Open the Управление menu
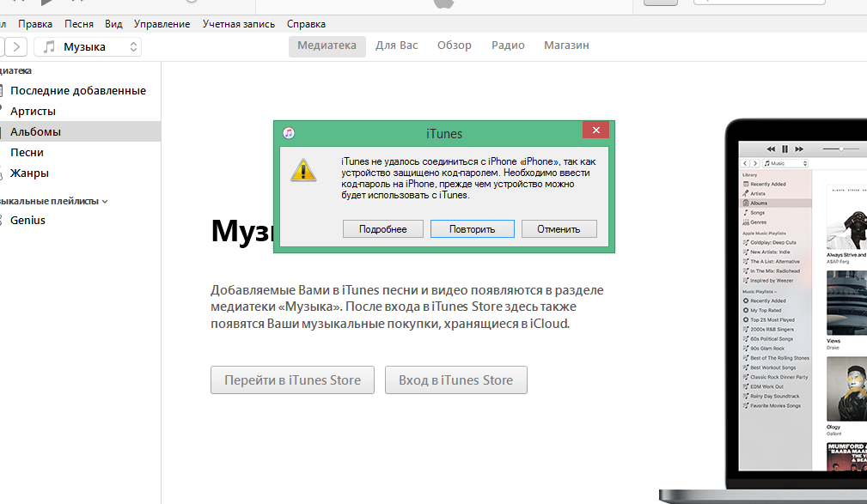 [162, 24]
